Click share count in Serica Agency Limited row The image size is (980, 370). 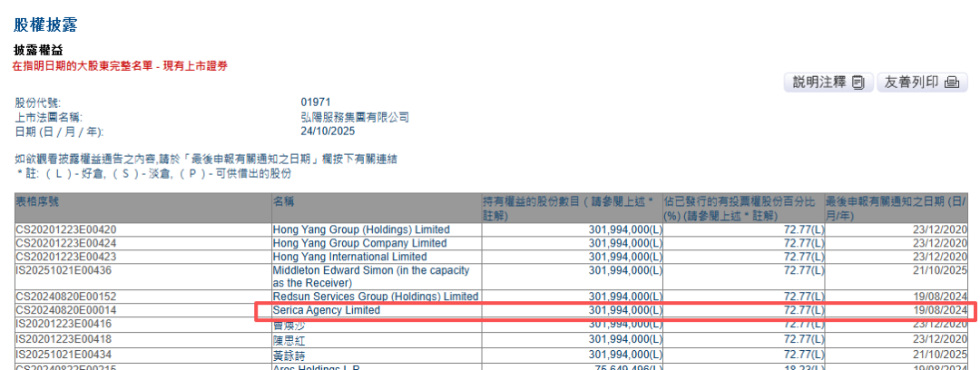tap(625, 310)
